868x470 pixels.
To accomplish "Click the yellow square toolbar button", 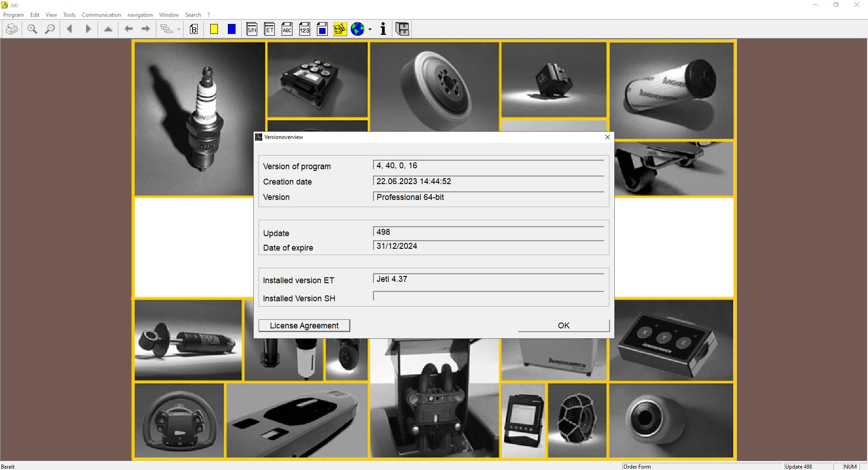I will pos(214,29).
